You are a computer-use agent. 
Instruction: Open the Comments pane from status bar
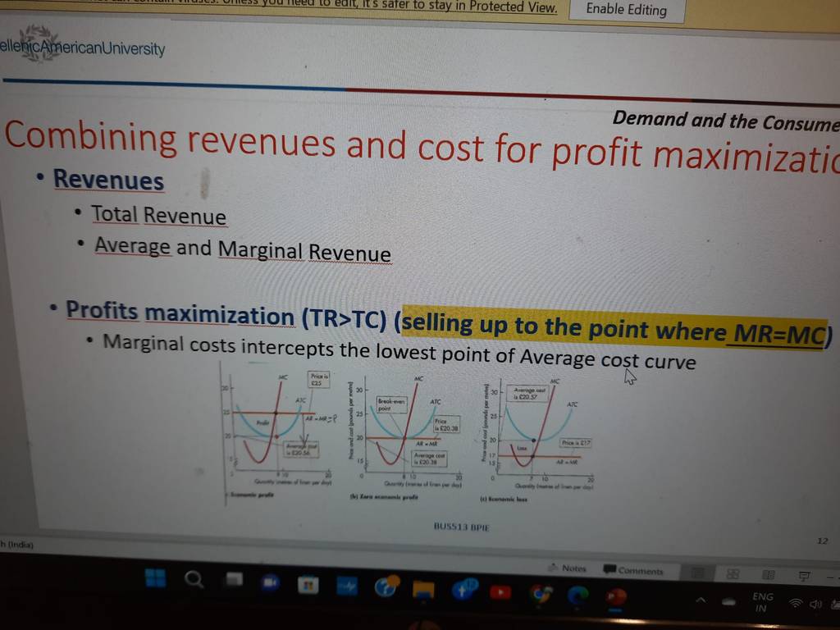(633, 570)
